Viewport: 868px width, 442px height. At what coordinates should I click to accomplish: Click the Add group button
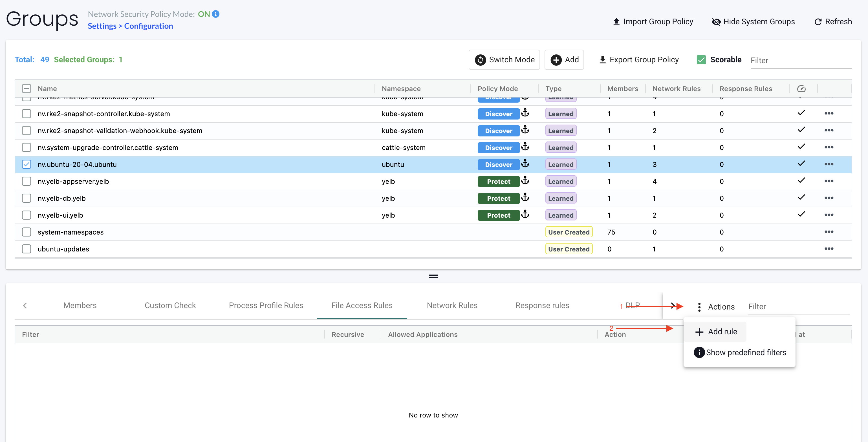tap(564, 60)
